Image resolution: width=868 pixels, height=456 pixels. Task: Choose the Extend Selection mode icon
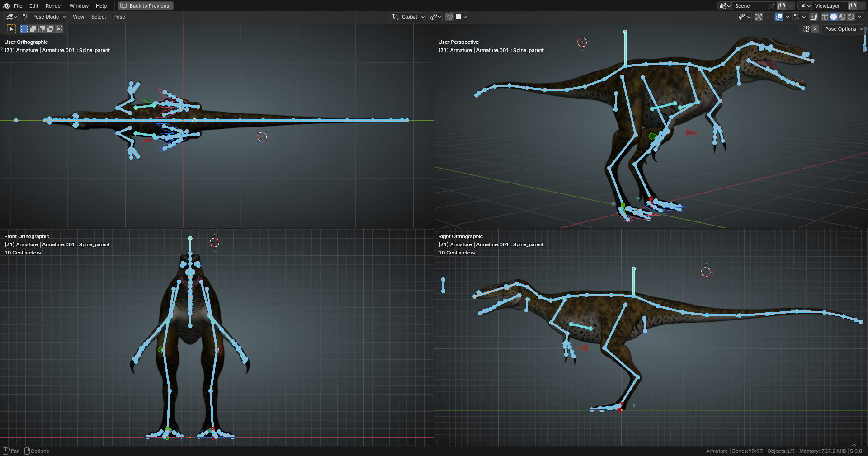tap(33, 29)
